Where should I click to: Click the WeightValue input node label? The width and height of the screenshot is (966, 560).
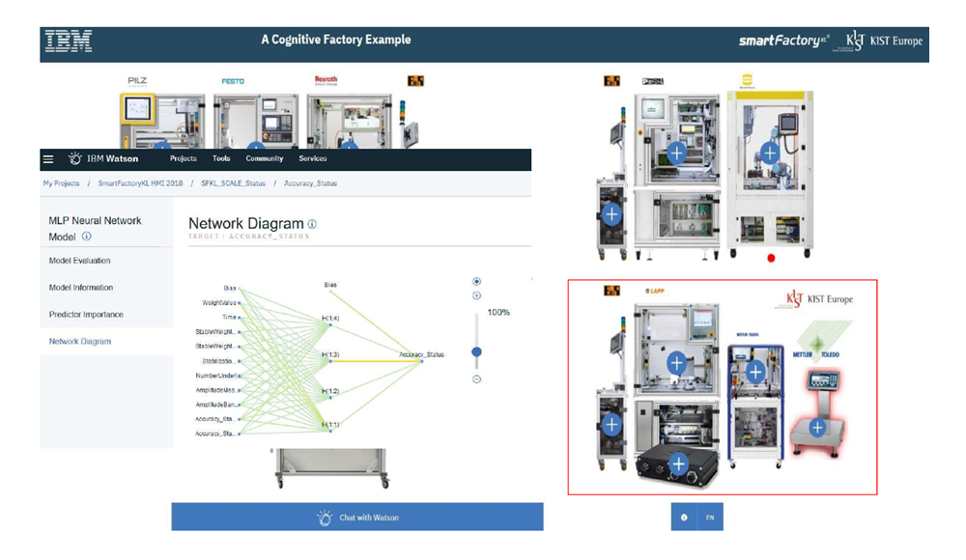tap(219, 302)
